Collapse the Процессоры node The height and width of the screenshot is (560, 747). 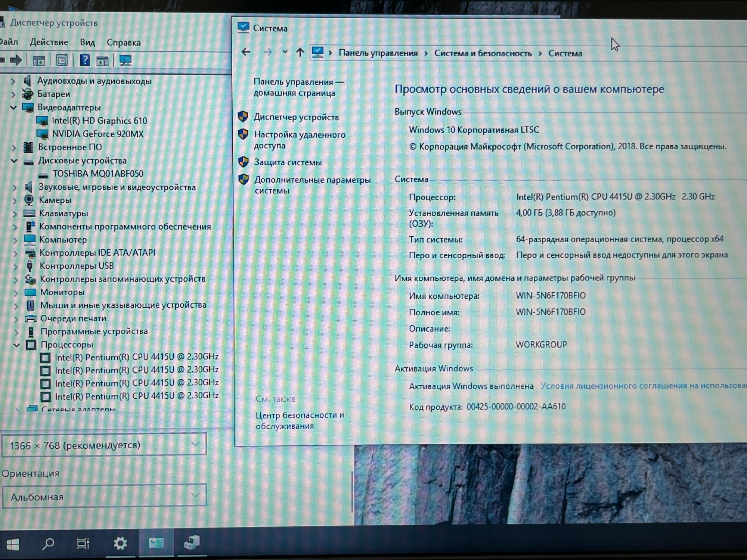16,345
